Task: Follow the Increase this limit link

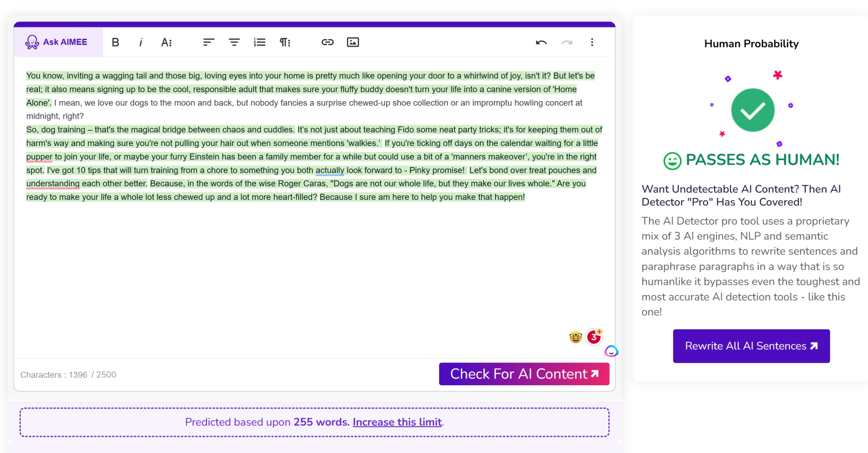Action: point(397,422)
